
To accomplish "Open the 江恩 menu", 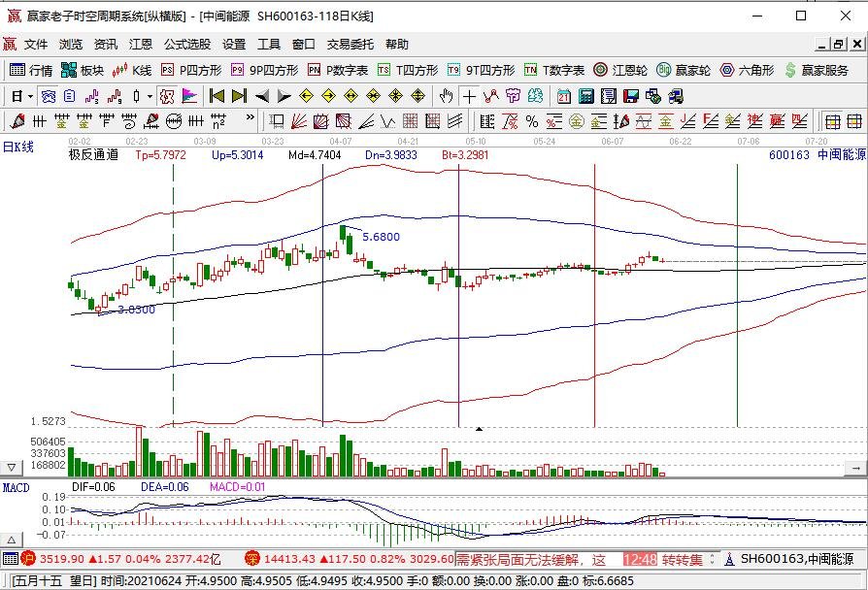I will point(141,45).
